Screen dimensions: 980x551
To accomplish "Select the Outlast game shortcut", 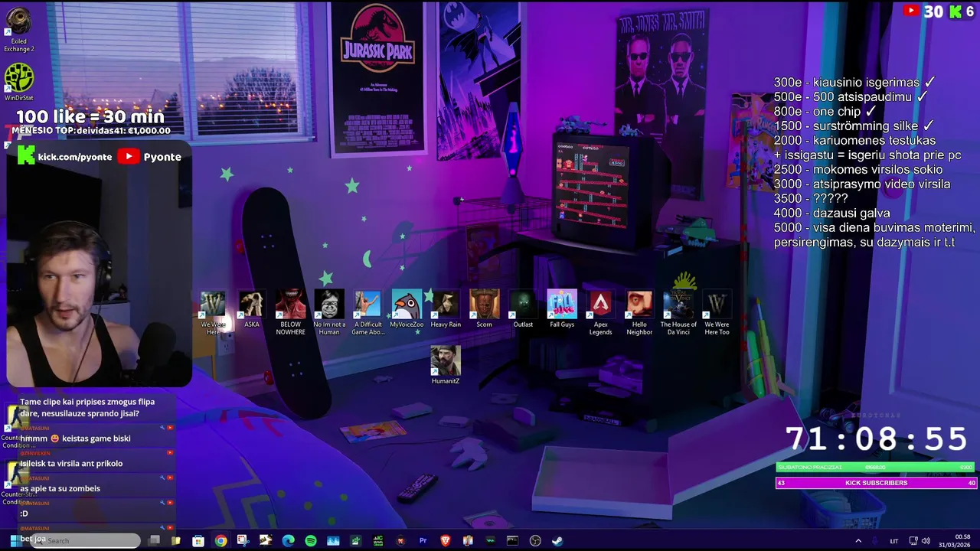I will [523, 309].
